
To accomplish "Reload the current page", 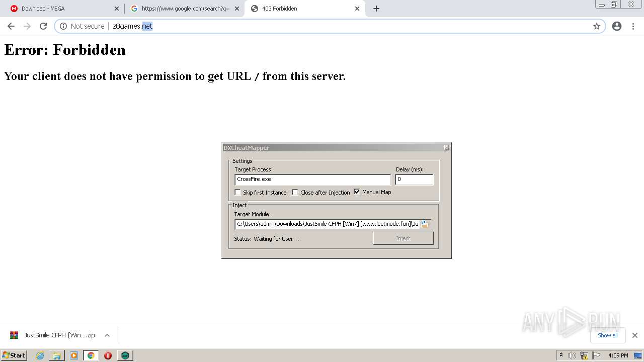I will [43, 26].
